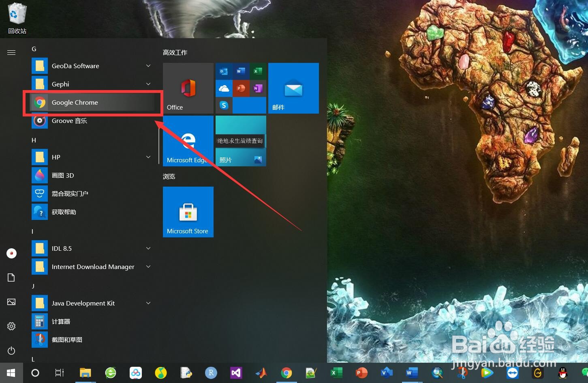The width and height of the screenshot is (588, 383).
Task: Open Word from taskbar
Action: tap(412, 372)
